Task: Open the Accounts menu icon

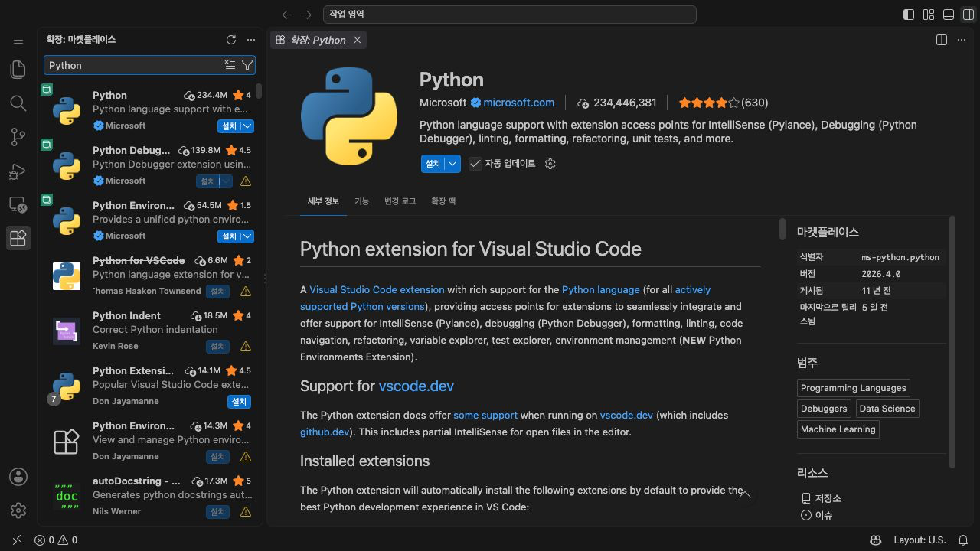Action: pyautogui.click(x=18, y=477)
